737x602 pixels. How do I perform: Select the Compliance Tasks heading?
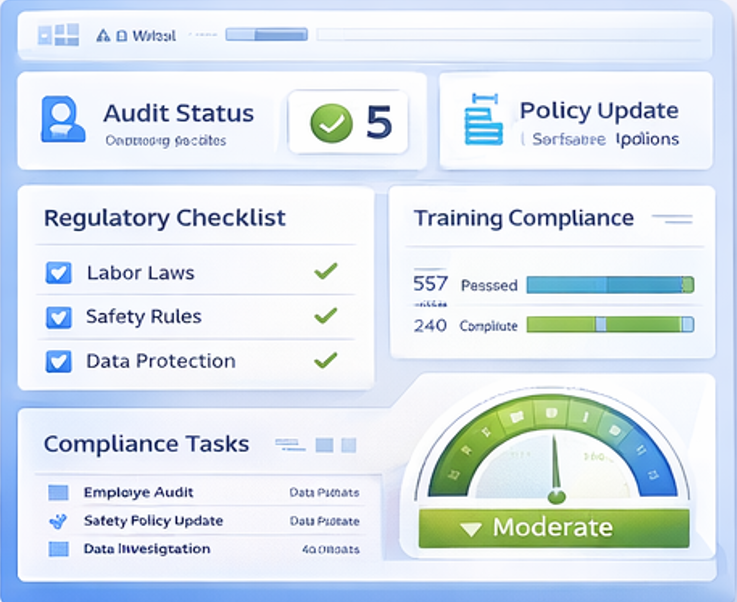146,444
